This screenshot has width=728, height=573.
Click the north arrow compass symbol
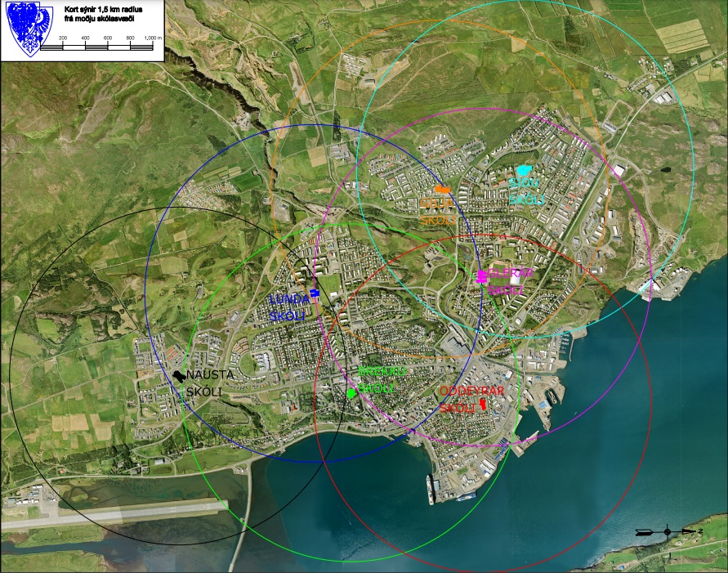click(668, 531)
